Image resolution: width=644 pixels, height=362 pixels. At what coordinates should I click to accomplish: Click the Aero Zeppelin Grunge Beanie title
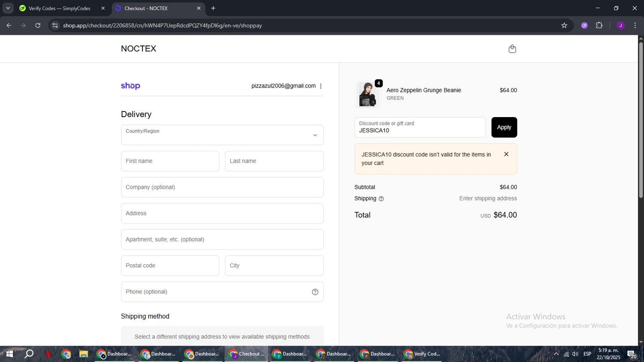[x=424, y=90]
